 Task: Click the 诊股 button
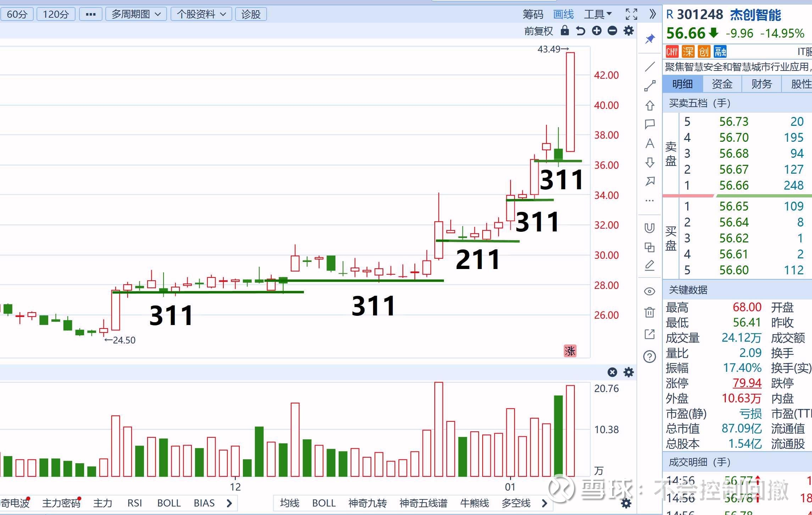click(x=251, y=14)
